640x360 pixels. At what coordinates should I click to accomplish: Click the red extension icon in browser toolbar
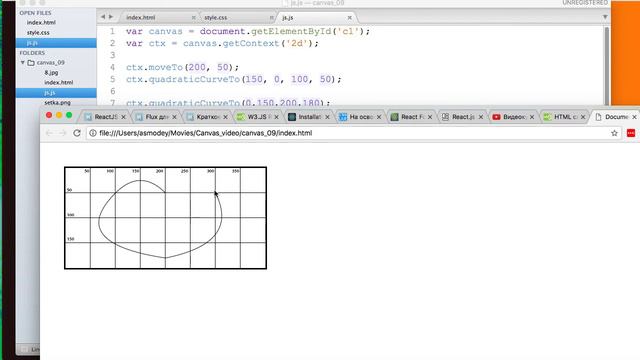click(x=631, y=133)
